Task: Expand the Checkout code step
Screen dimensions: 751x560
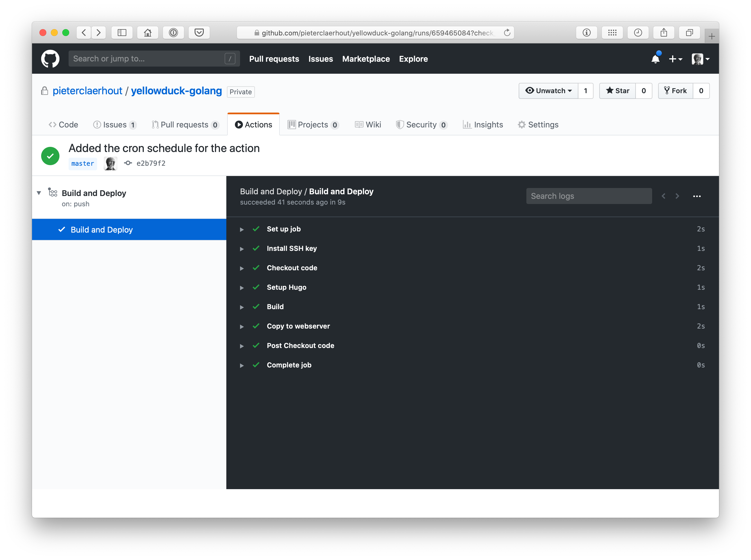Action: (x=242, y=268)
